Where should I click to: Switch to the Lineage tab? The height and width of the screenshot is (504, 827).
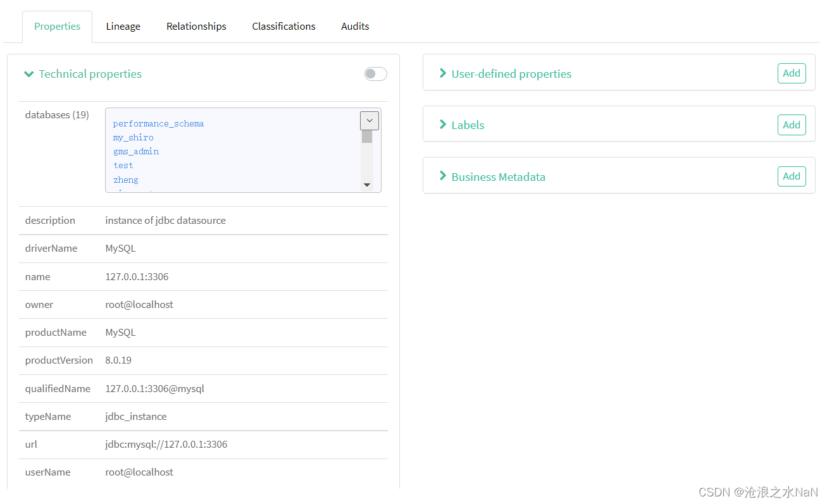[x=123, y=26]
